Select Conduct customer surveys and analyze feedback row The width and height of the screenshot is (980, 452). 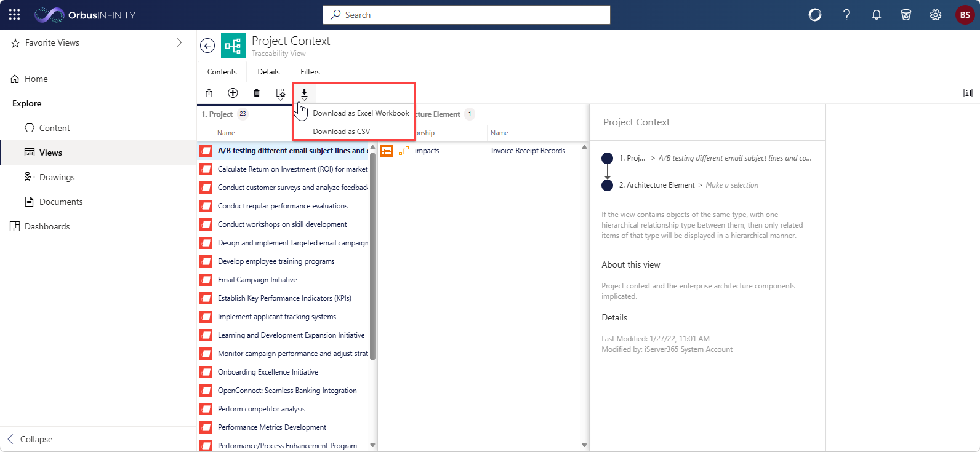283,188
